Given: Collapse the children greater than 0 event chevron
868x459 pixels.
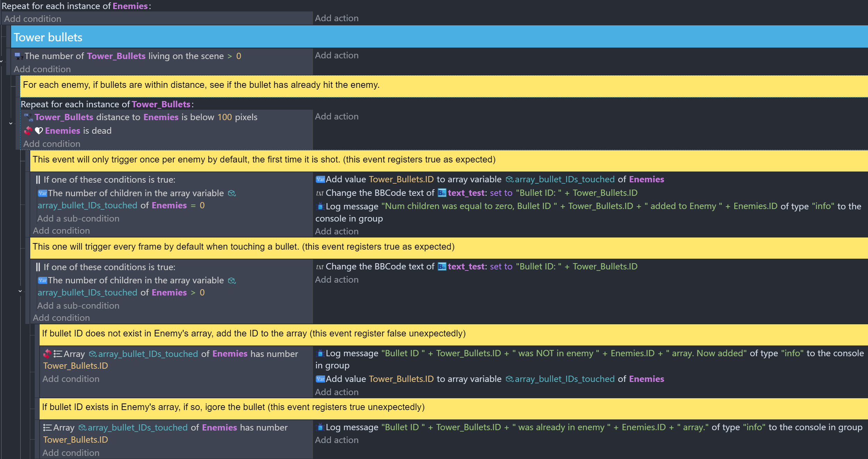Looking at the screenshot, I should (20, 291).
